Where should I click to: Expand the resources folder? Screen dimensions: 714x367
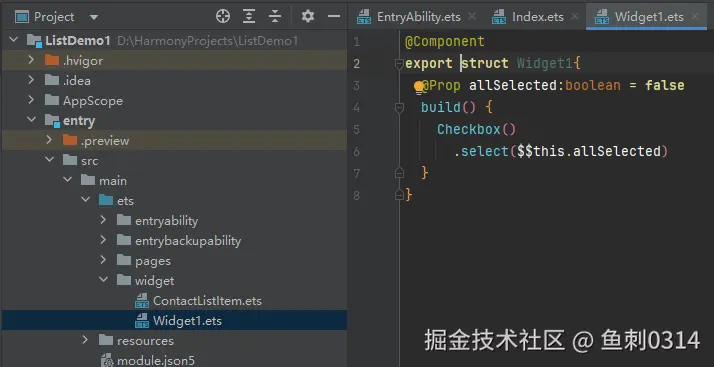[x=85, y=340]
